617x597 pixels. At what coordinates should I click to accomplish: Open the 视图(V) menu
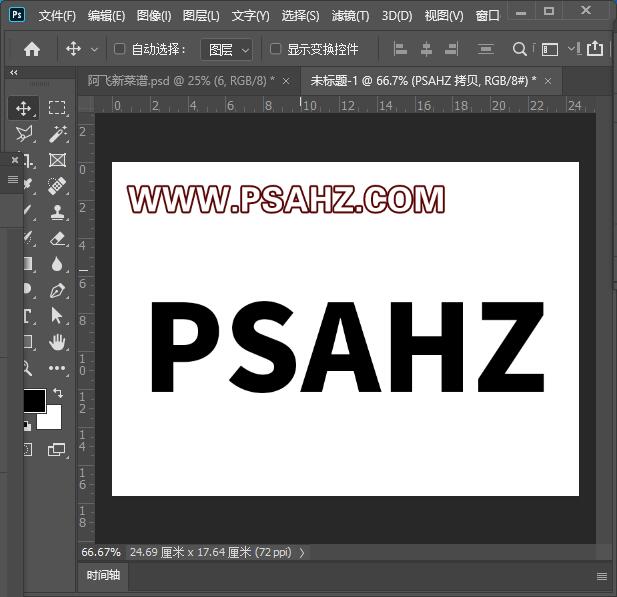pos(444,16)
